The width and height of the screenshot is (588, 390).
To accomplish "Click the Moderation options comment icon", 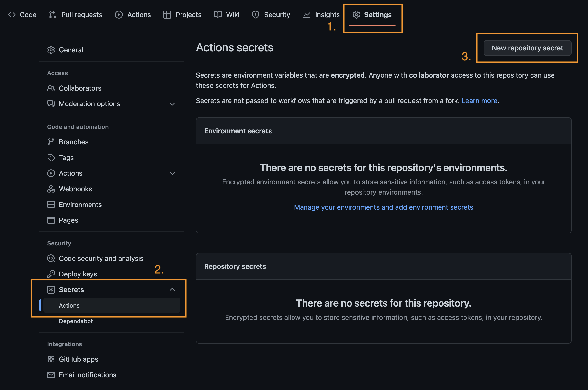I will click(51, 104).
